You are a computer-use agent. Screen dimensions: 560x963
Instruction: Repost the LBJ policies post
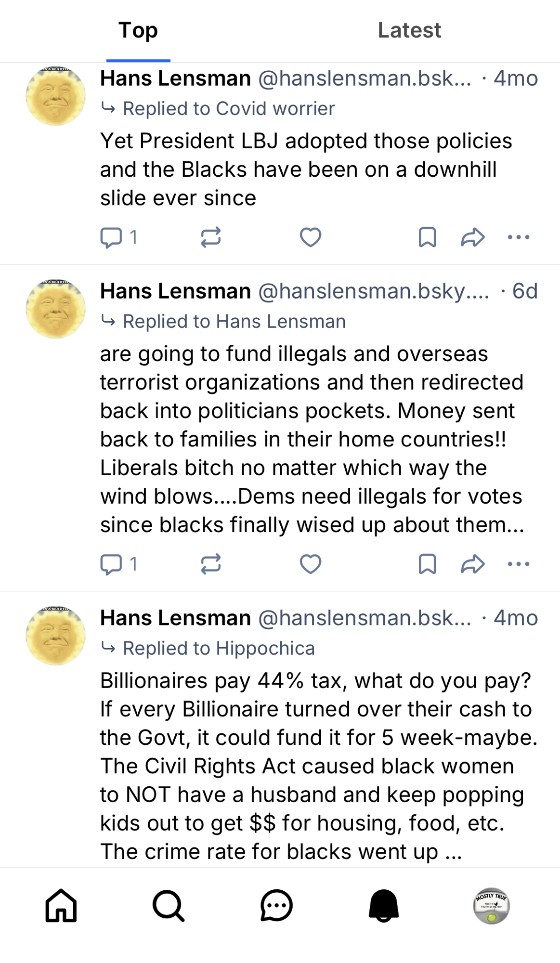point(211,237)
